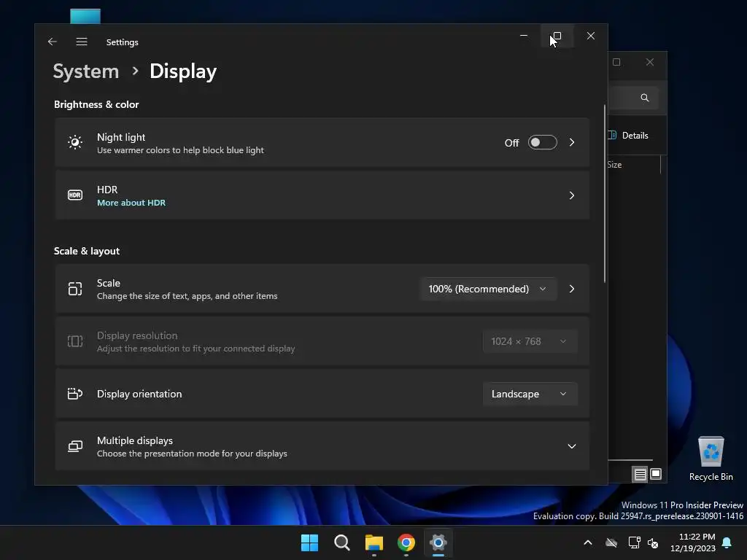This screenshot has height=560, width=747.
Task: Click the Settings gear taskbar icon
Action: [x=438, y=542]
